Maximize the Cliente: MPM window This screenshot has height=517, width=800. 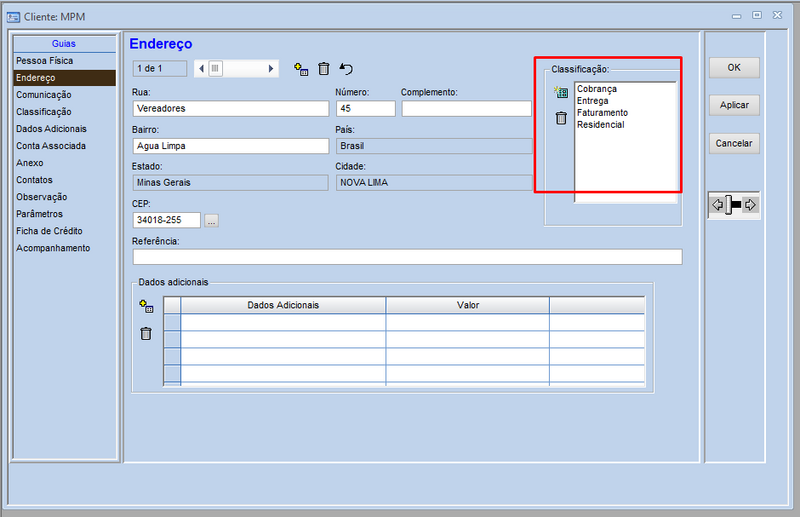coord(757,15)
